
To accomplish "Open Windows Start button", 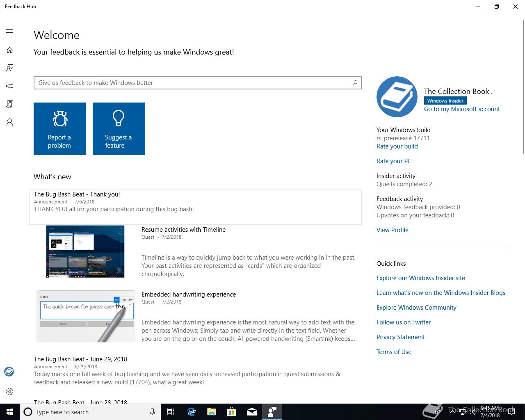I will coord(10,412).
